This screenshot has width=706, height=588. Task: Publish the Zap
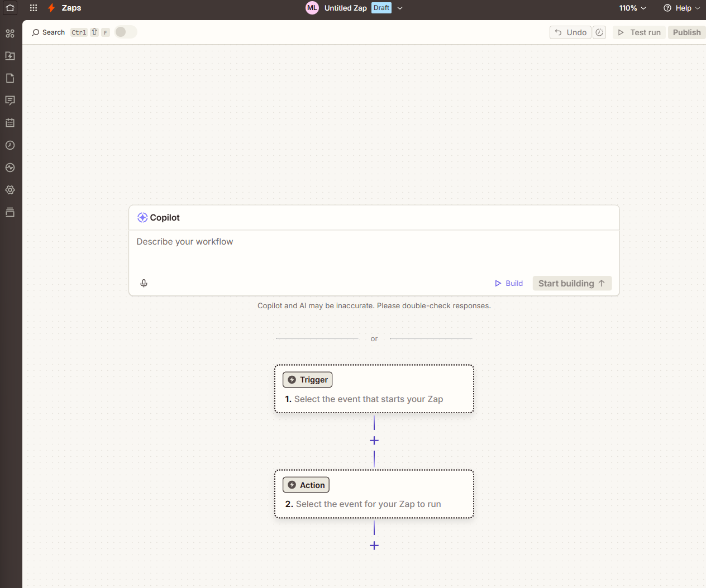[x=686, y=32]
